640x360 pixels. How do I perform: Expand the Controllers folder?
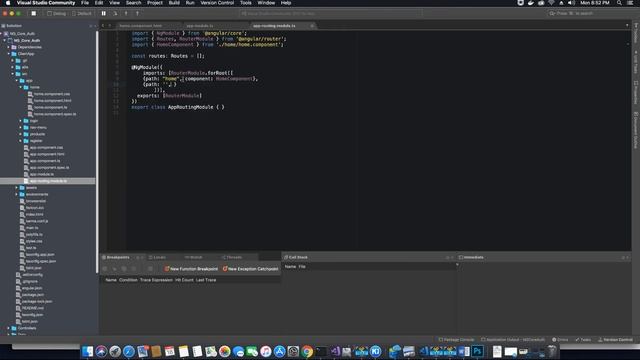9,328
